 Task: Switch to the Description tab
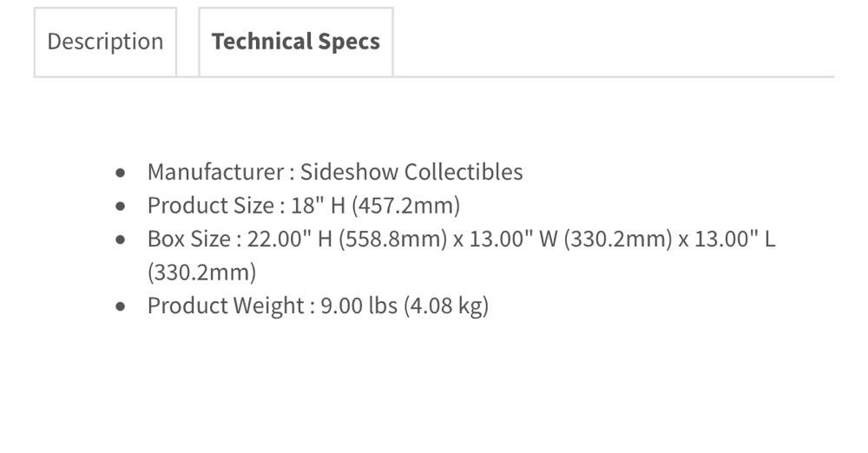tap(105, 42)
